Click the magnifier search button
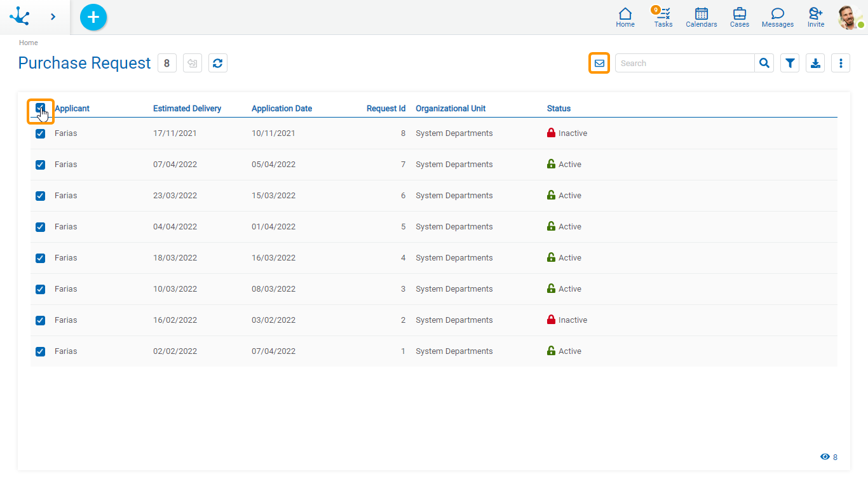 [764, 63]
